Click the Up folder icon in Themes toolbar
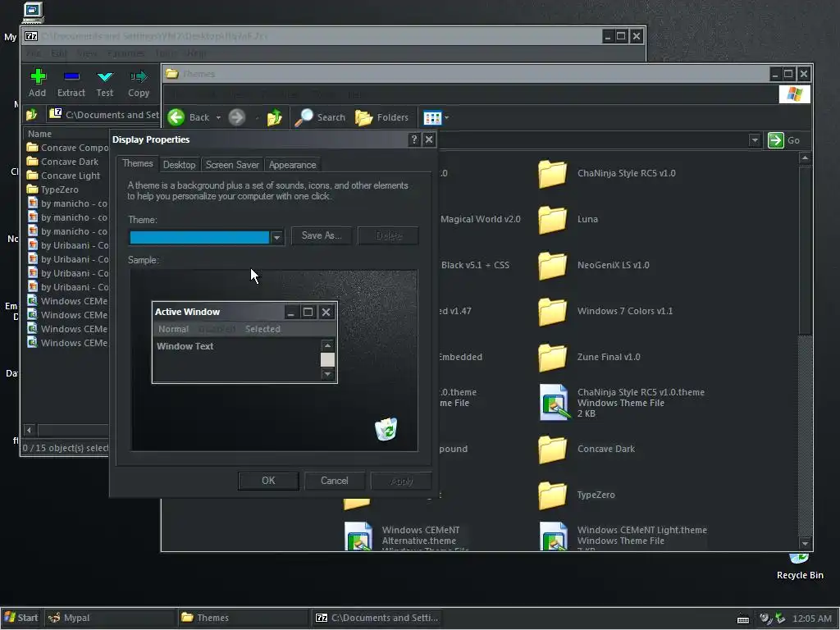Screen dimensions: 840x630 (274, 116)
